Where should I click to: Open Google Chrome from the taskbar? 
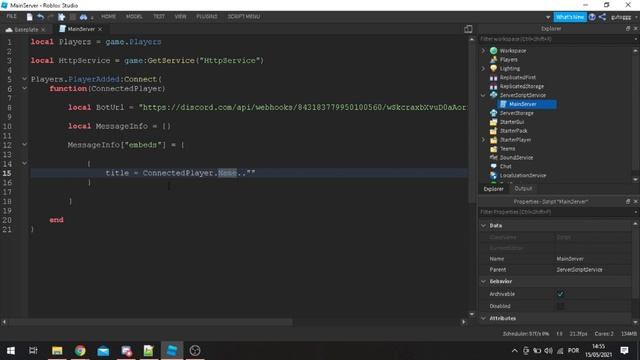[x=80, y=351]
